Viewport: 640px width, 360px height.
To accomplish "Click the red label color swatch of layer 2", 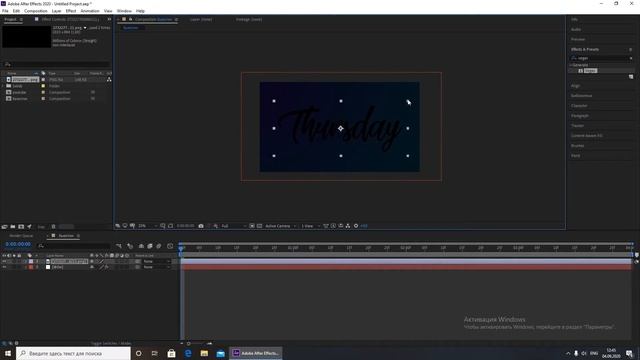I will tap(31, 267).
